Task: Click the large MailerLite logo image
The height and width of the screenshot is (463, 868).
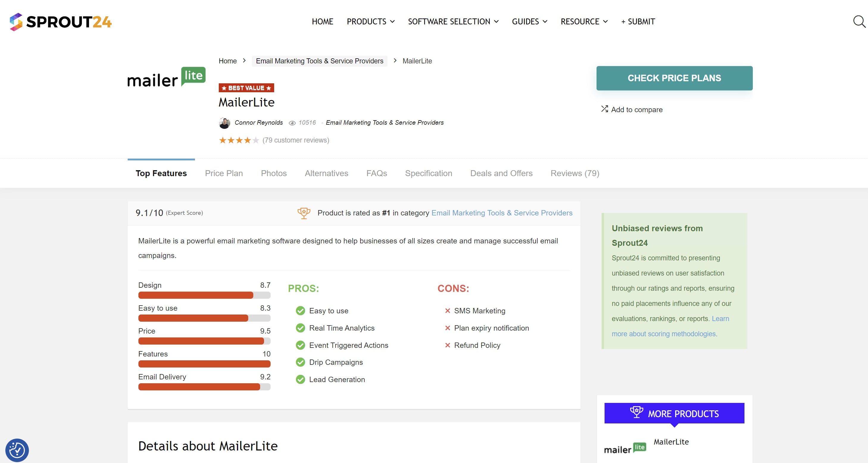Action: tap(166, 77)
